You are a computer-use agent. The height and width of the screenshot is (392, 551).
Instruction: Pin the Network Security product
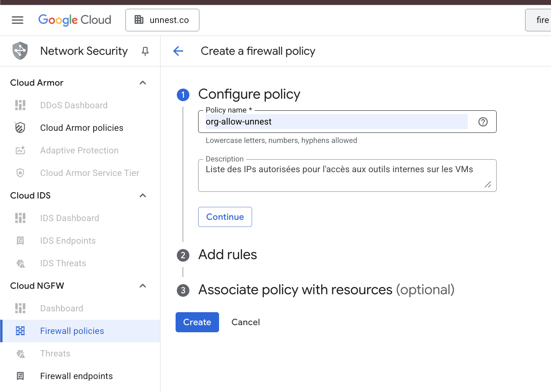pos(145,51)
